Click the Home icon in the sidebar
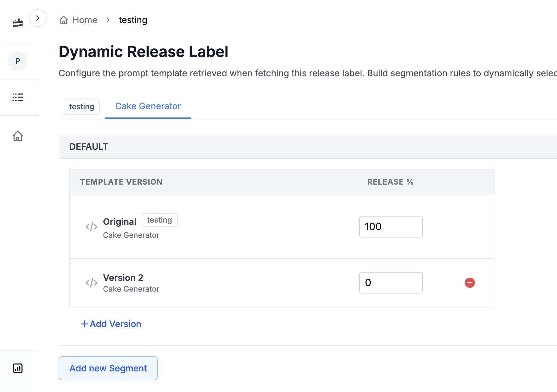 pyautogui.click(x=17, y=136)
